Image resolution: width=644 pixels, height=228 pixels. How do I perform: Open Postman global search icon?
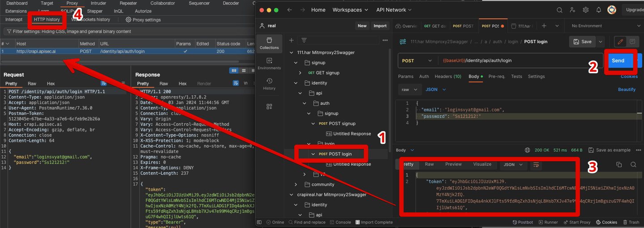[559, 10]
